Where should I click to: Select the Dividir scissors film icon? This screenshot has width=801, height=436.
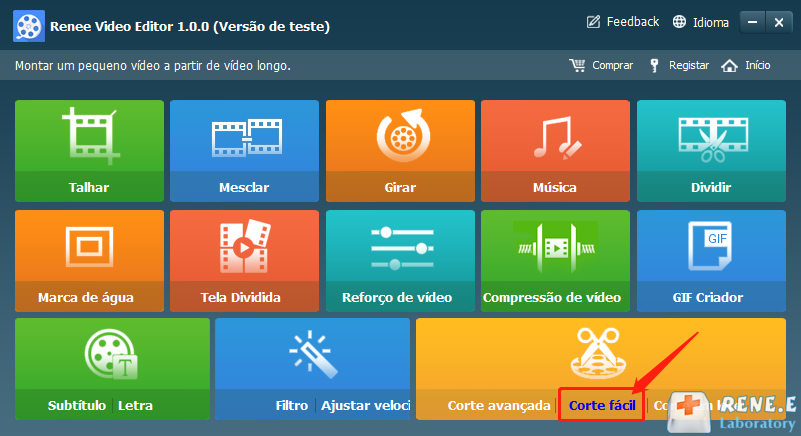coord(713,139)
